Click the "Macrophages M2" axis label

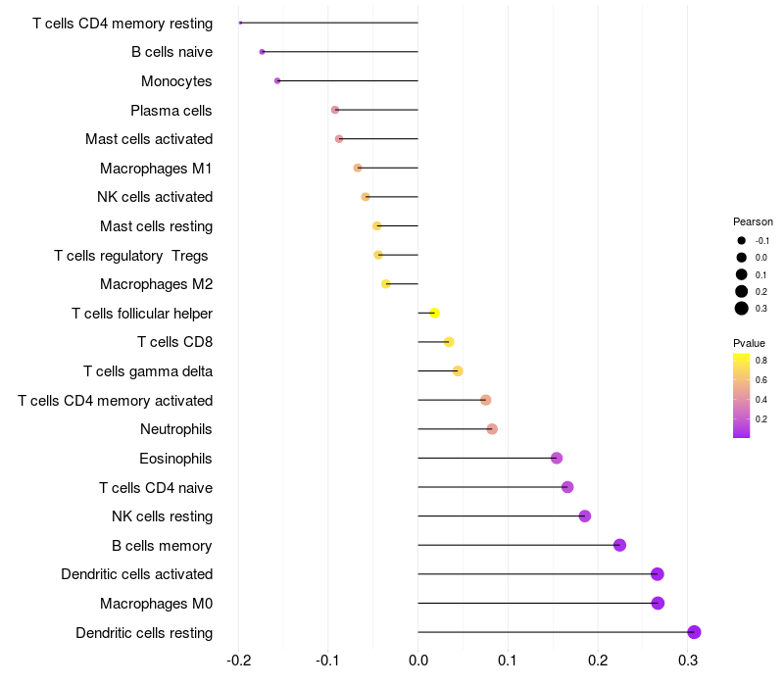point(156,284)
